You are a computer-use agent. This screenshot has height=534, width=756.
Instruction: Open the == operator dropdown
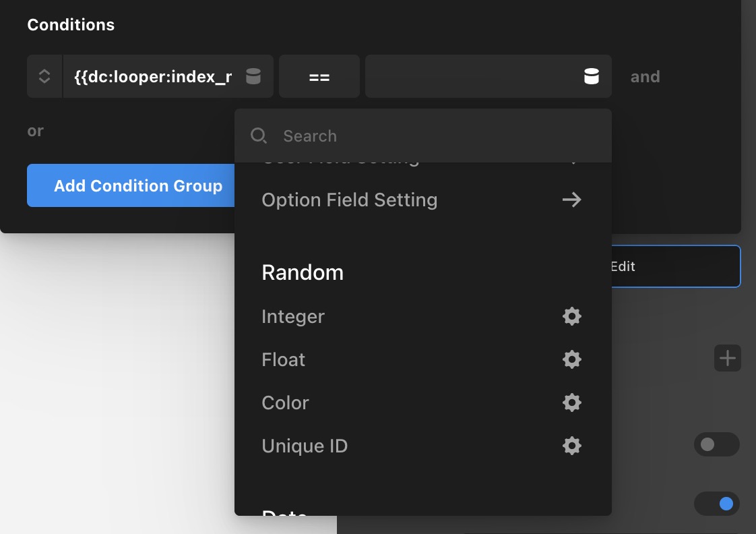tap(319, 76)
